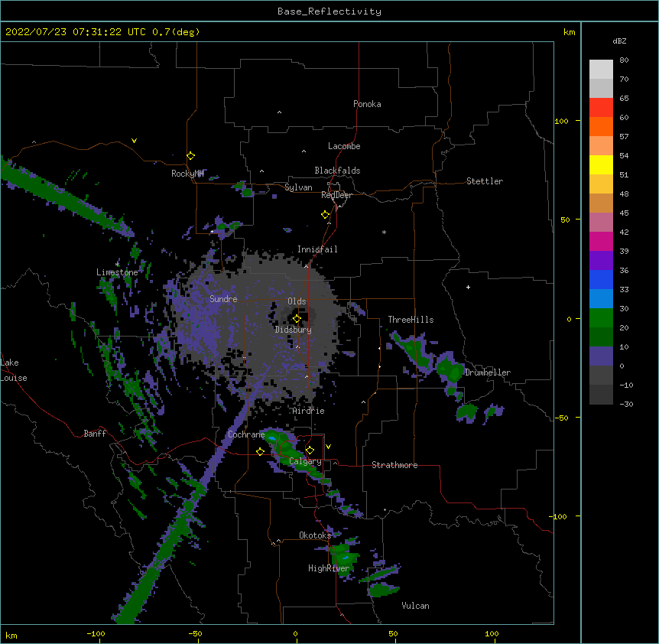Click the RedDeer city label
The image size is (659, 644).
tap(336, 195)
